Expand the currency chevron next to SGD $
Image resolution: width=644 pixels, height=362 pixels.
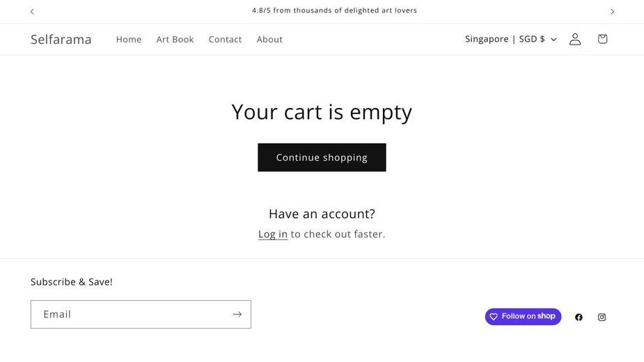(553, 40)
